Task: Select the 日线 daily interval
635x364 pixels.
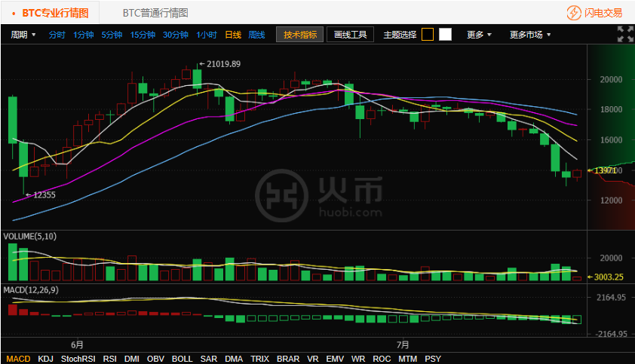Action: coord(233,35)
